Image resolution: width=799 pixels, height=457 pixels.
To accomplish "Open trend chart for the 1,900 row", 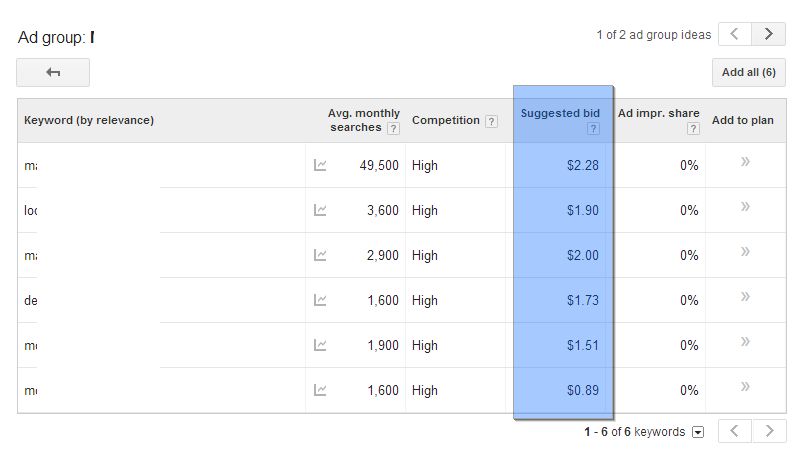I will point(320,345).
